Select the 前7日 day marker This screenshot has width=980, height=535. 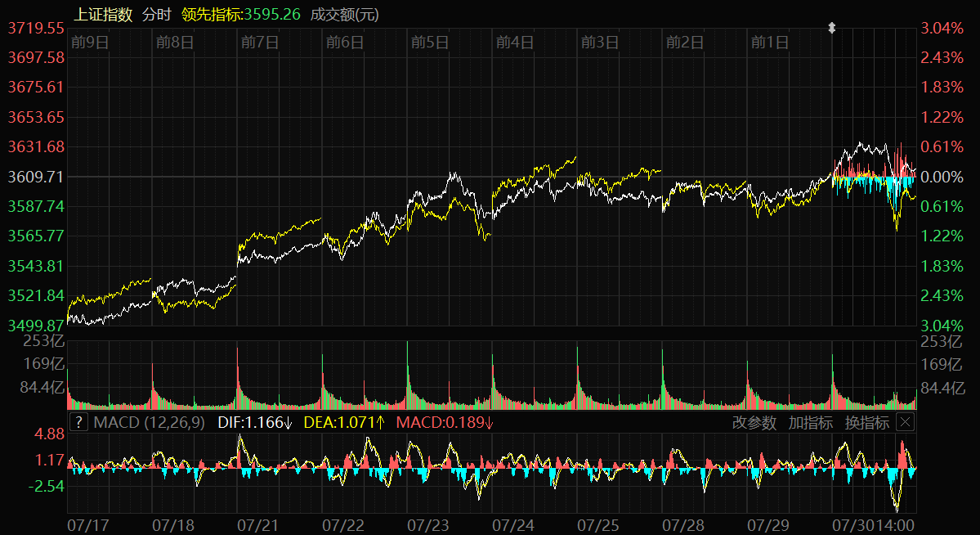260,43
